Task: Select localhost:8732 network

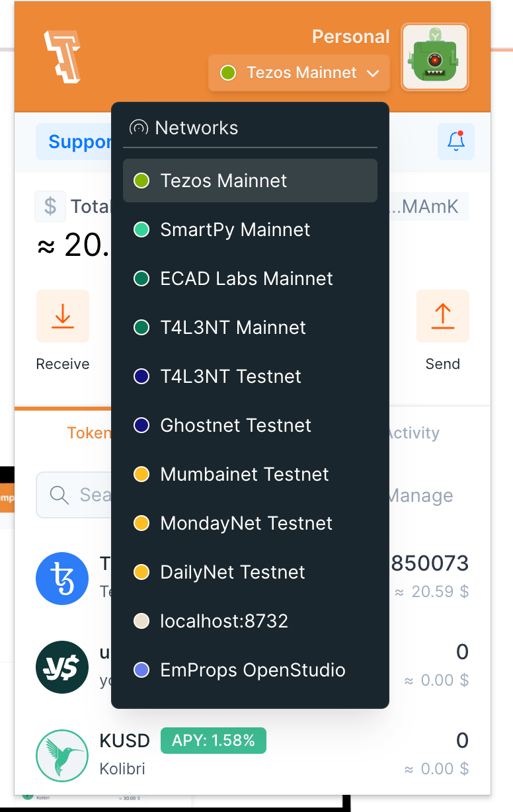Action: 250,621
